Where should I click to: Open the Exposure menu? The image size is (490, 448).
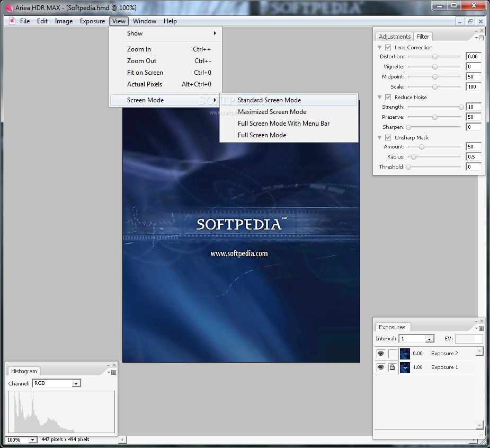(92, 21)
